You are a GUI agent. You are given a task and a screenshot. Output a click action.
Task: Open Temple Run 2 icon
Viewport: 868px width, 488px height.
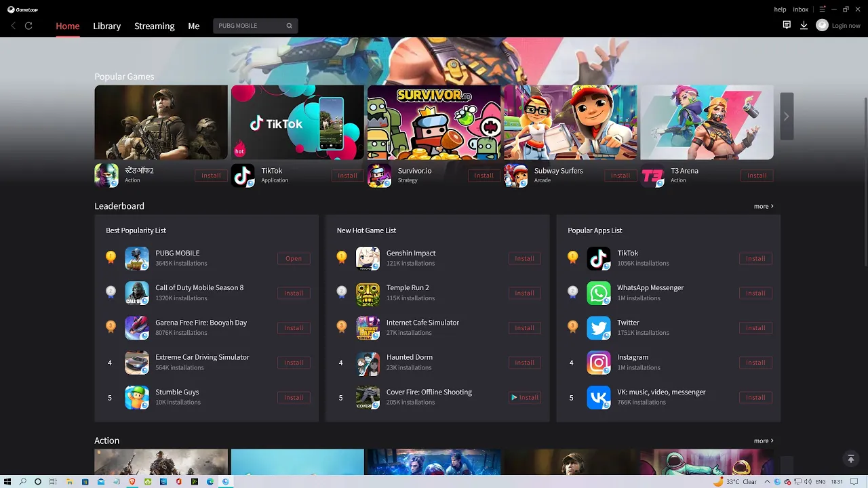tap(368, 293)
